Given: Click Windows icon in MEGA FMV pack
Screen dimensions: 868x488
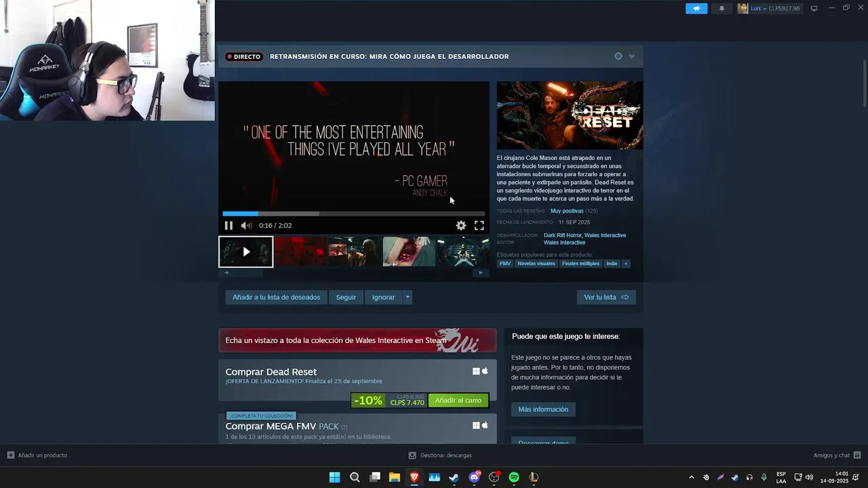Looking at the screenshot, I should click(476, 426).
